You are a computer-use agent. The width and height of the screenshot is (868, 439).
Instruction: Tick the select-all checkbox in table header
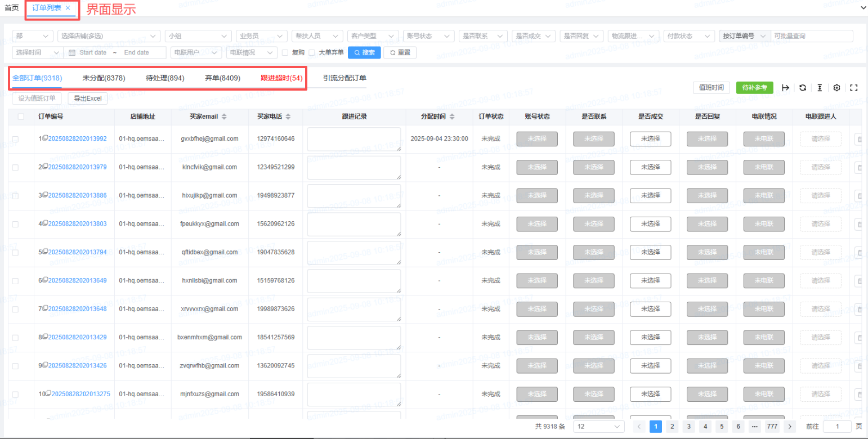point(21,117)
